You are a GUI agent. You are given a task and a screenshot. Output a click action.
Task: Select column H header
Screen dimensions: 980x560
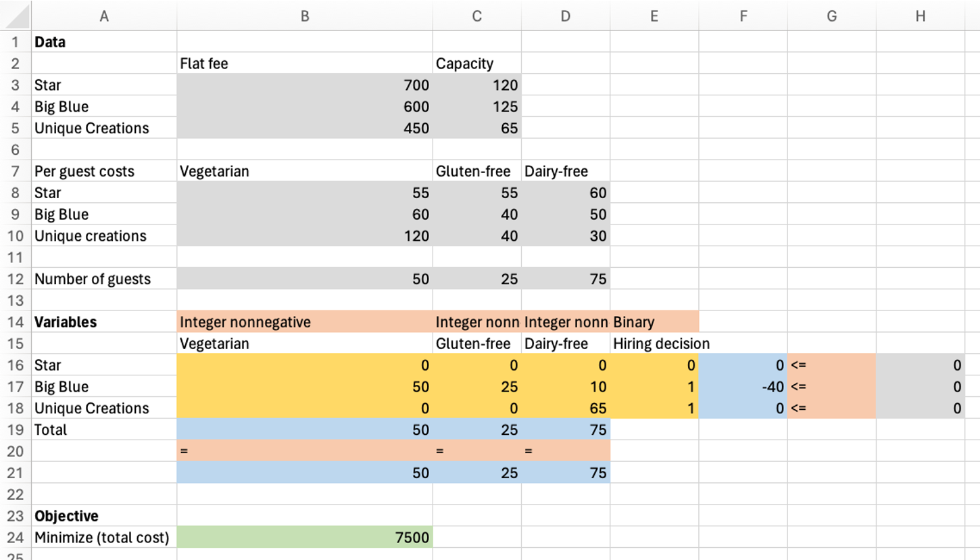point(919,16)
